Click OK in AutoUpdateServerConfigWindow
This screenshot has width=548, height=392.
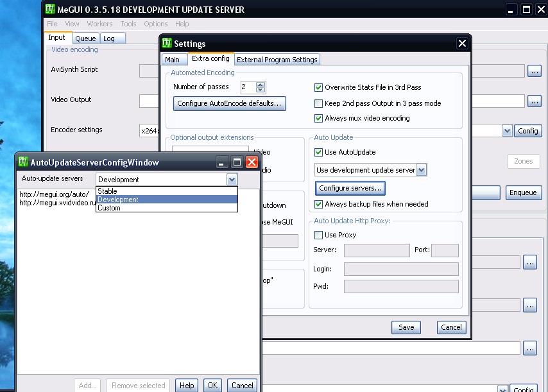click(212, 386)
